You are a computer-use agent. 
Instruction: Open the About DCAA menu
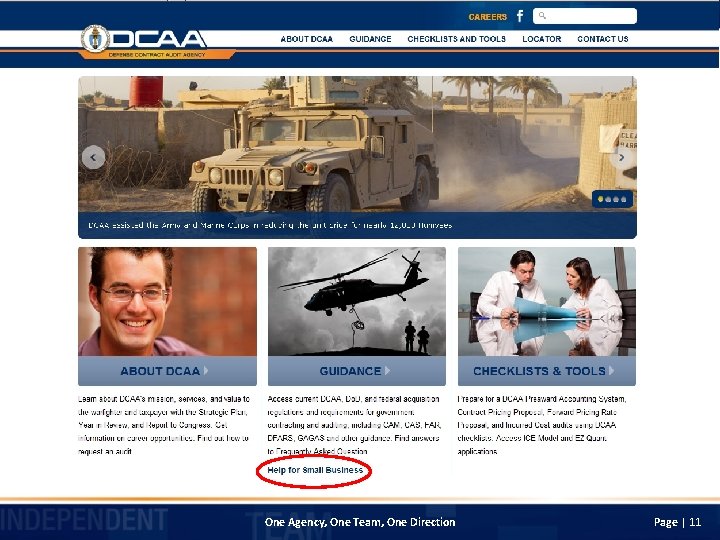(x=307, y=39)
